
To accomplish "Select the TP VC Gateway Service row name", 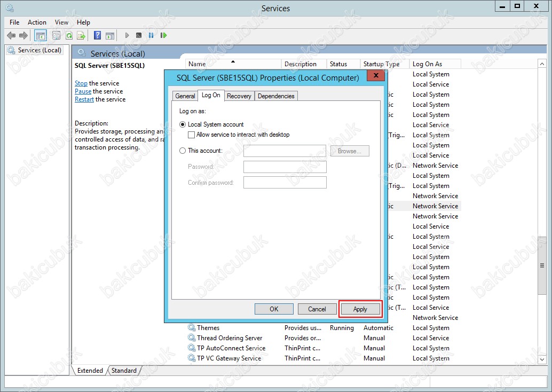I will [x=229, y=358].
